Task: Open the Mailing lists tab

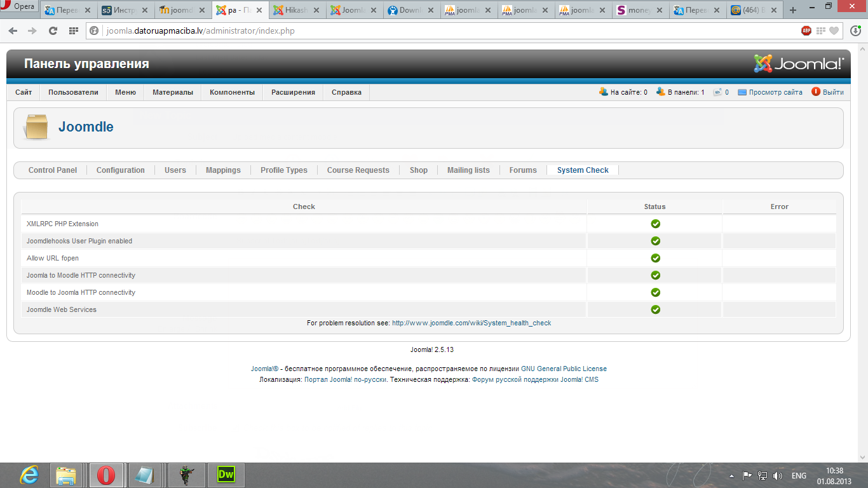Action: click(468, 170)
